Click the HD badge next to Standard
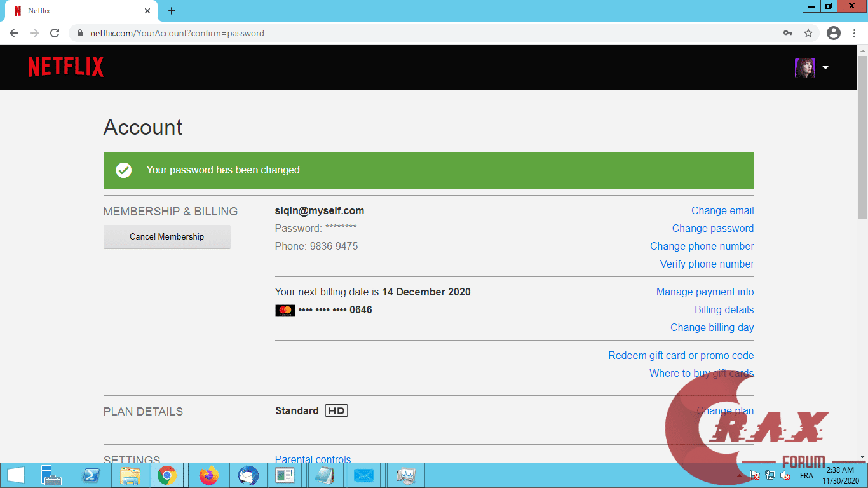The height and width of the screenshot is (488, 868). point(336,410)
